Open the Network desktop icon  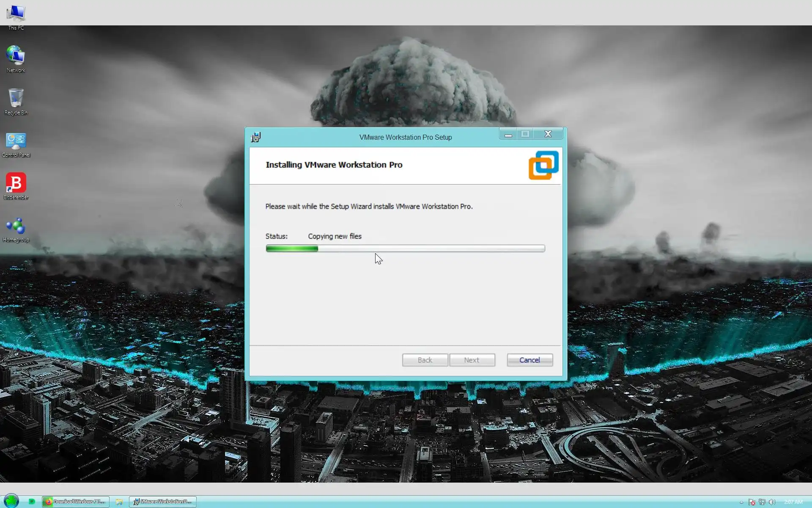[16, 56]
